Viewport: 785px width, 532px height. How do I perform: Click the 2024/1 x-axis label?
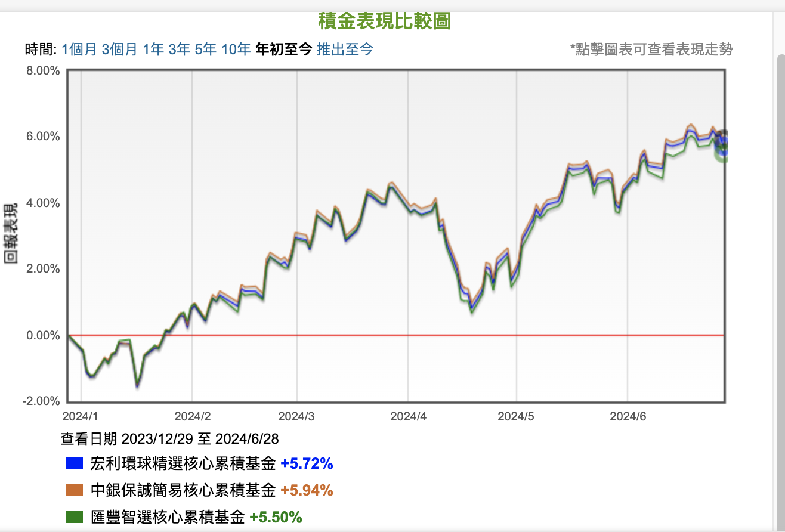point(79,416)
